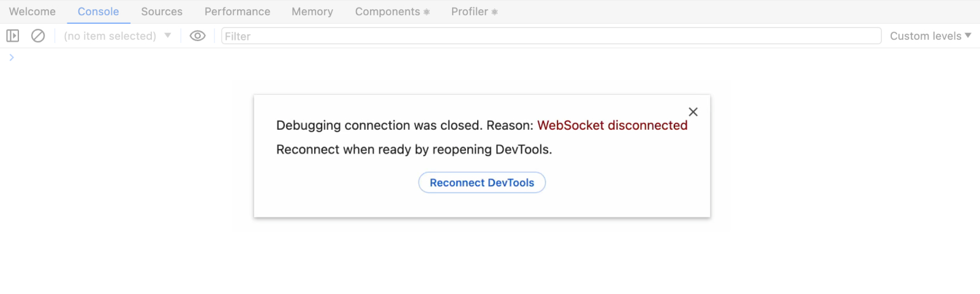Switch to the Welcome tab

32,12
